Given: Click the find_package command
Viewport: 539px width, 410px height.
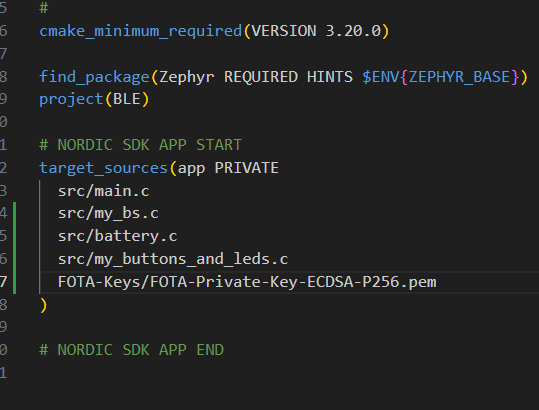Looking at the screenshot, I should 94,77.
